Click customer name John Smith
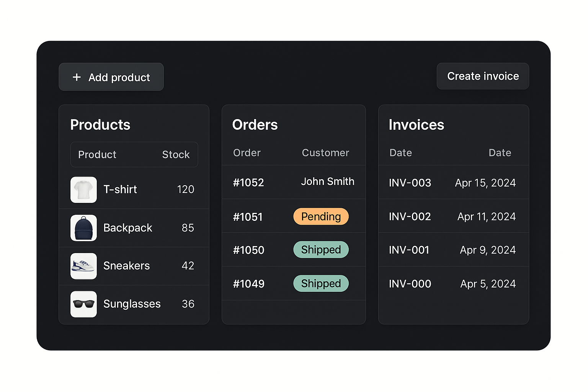The image size is (588, 392). coord(327,181)
